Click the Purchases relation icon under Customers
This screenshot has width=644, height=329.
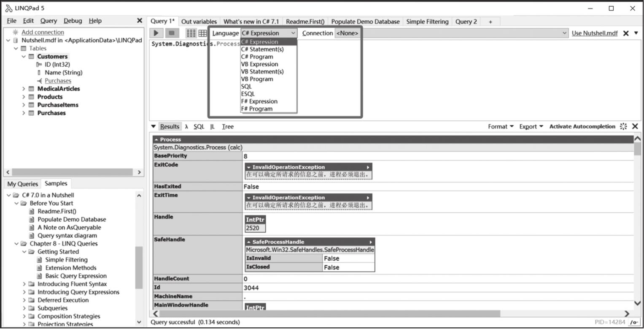point(39,81)
